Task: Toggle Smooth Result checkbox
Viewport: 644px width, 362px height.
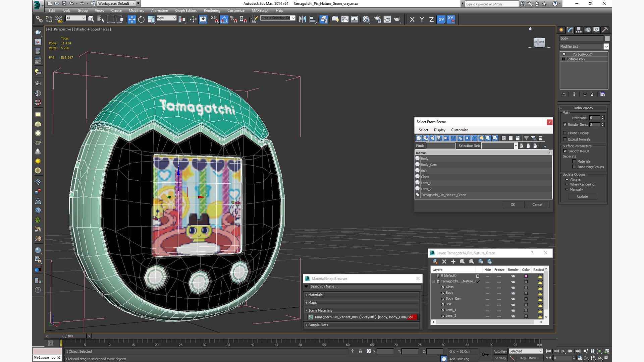Action: (565, 151)
